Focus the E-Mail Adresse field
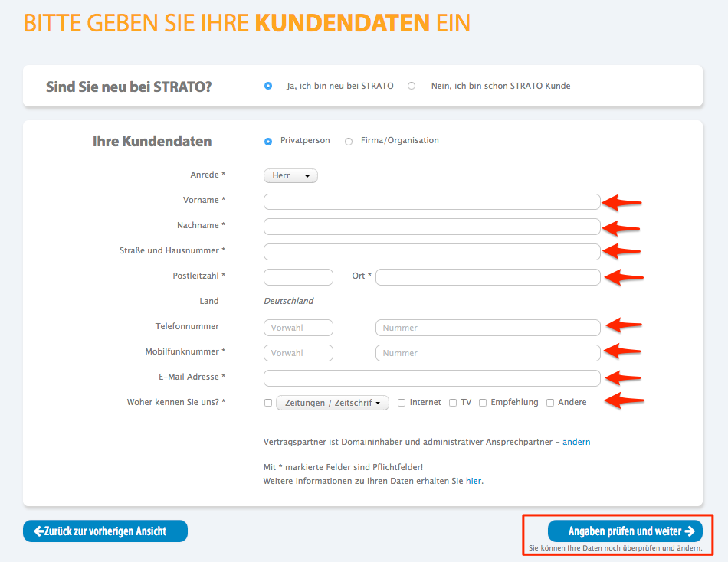 click(x=431, y=378)
